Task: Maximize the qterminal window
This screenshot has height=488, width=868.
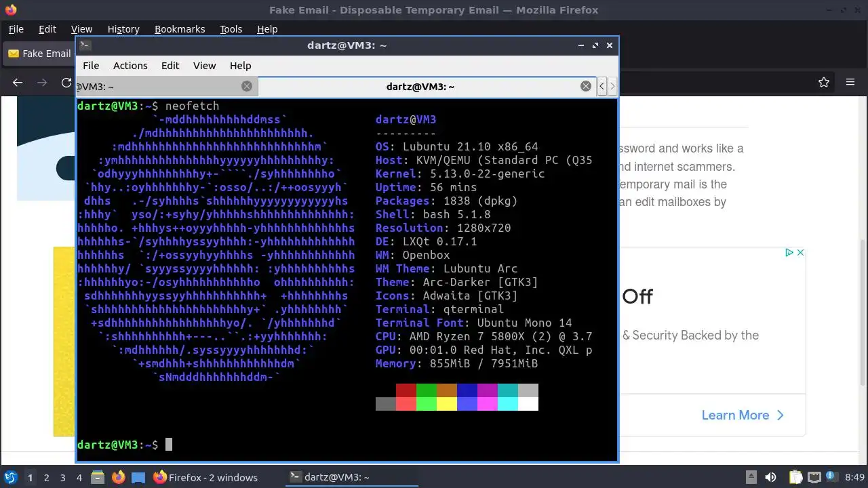Action: pyautogui.click(x=595, y=45)
